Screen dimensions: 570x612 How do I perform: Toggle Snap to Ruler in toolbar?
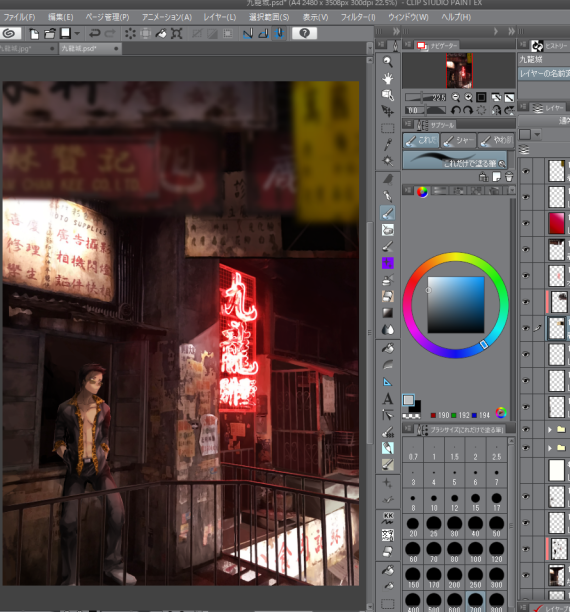pos(248,34)
